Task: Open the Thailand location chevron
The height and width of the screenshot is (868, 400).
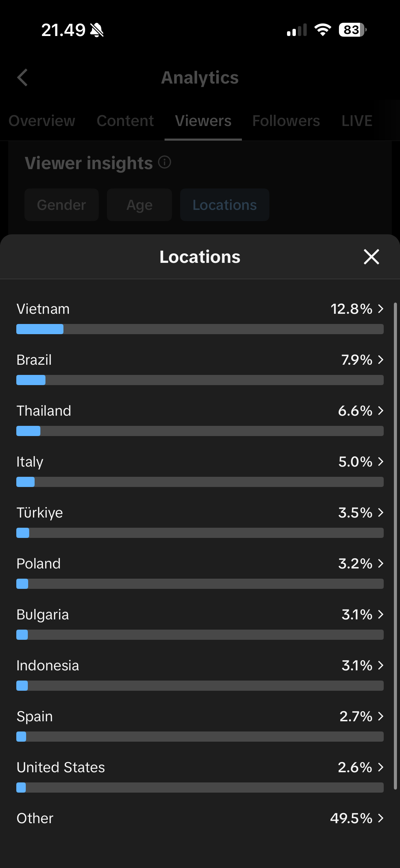Action: point(381,411)
